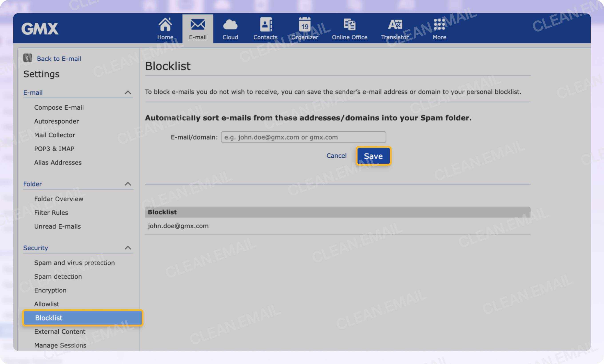Viewport: 604px width, 364px height.
Task: Open Encryption settings
Action: (50, 290)
